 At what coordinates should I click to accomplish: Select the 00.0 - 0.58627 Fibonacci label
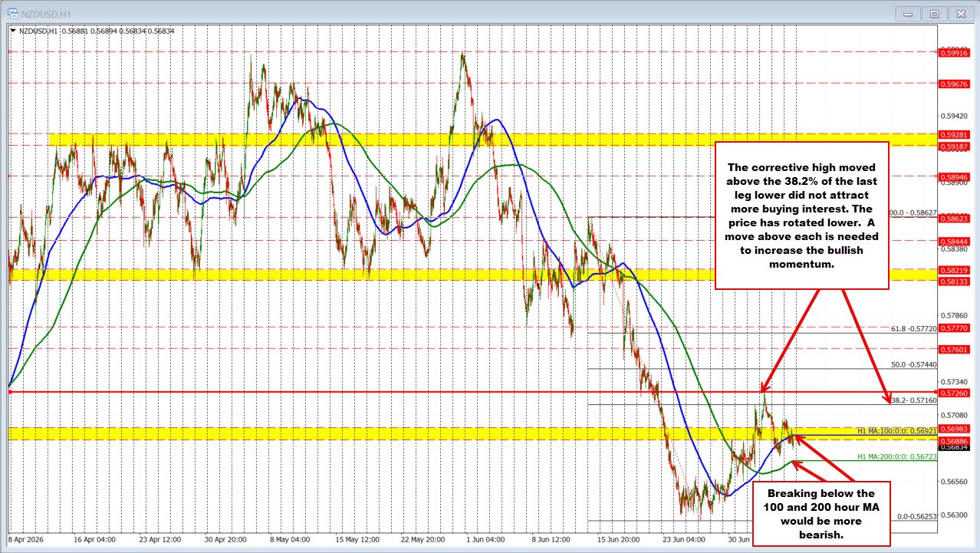[x=913, y=212]
